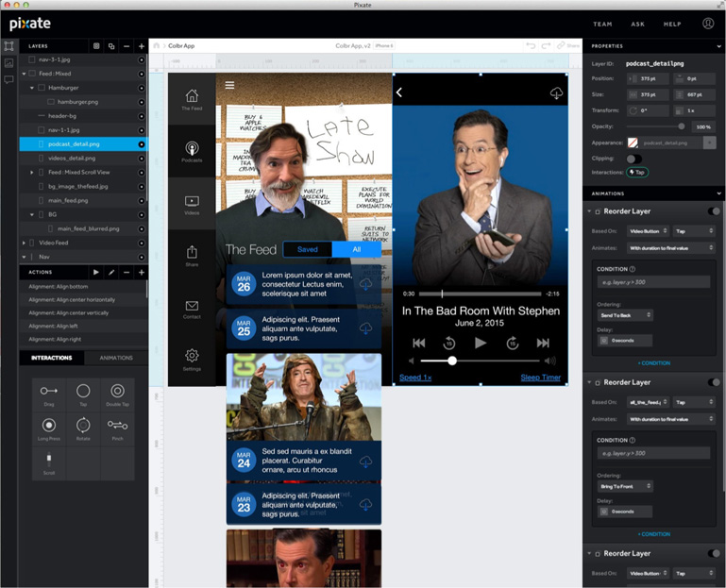Delete action with the minus icon in Actions
Screen dimensions: 726x588
[x=127, y=272]
